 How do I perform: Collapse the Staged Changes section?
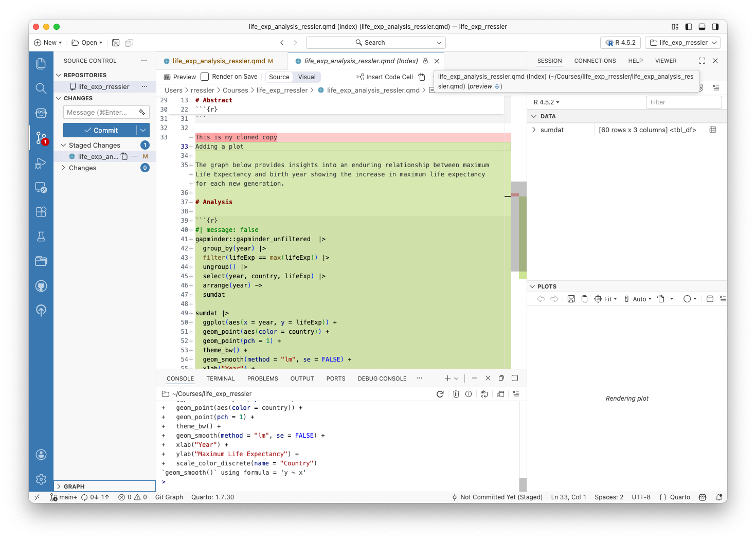tap(63, 145)
